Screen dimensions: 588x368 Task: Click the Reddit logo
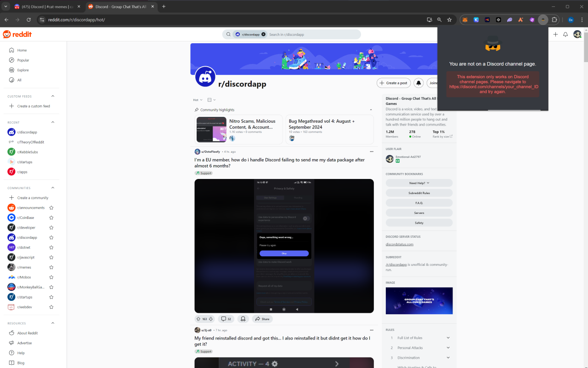point(17,34)
